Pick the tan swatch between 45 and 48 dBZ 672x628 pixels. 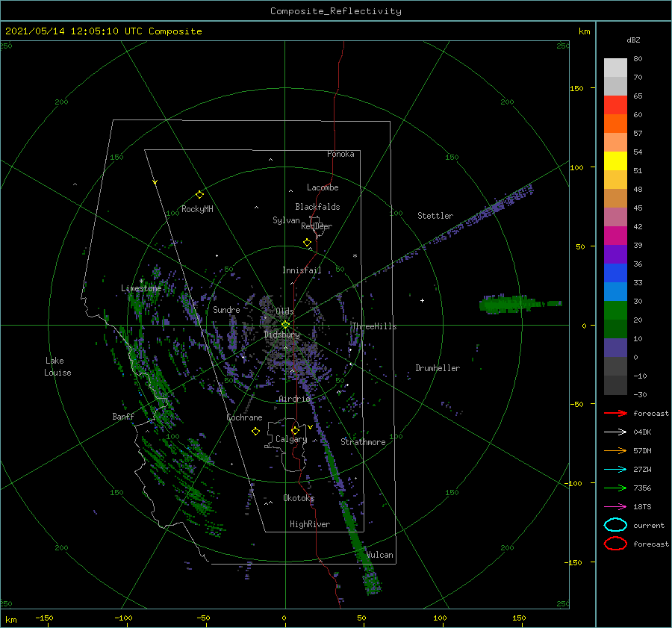[615, 199]
